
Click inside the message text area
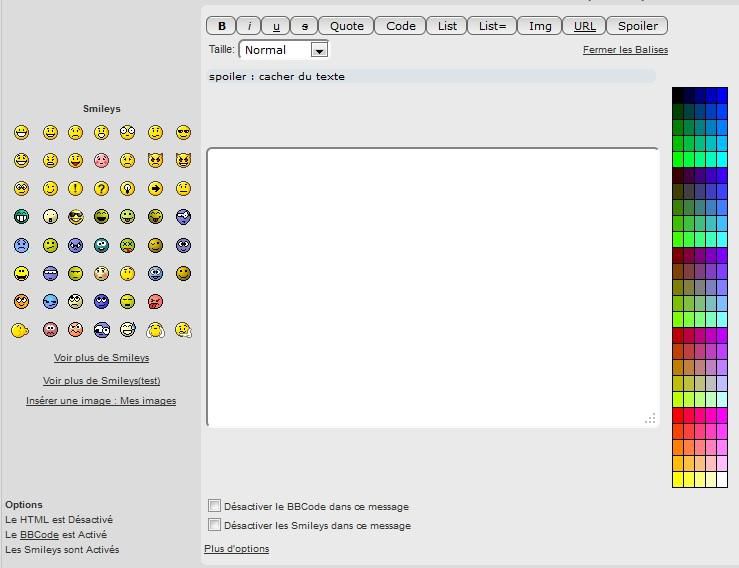coord(433,288)
